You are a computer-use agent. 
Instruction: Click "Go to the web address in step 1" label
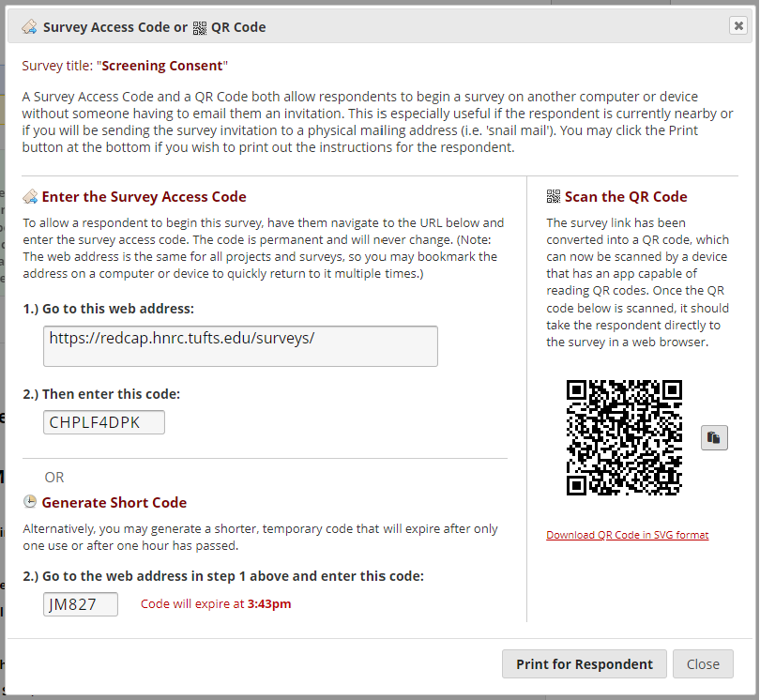(x=223, y=576)
